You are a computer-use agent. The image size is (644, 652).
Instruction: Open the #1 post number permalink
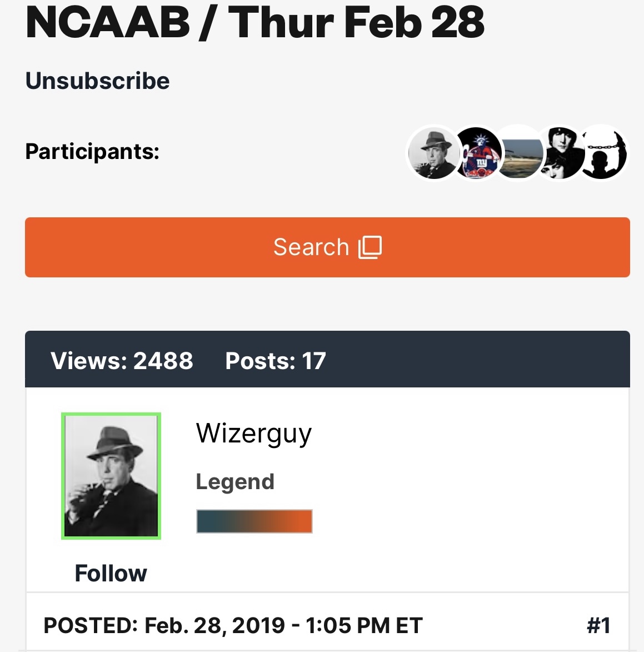coord(598,626)
